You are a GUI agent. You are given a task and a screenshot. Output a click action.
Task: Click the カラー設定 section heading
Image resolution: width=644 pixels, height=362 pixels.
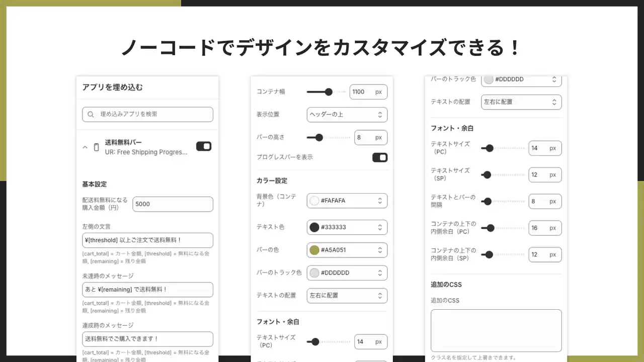pyautogui.click(x=272, y=181)
